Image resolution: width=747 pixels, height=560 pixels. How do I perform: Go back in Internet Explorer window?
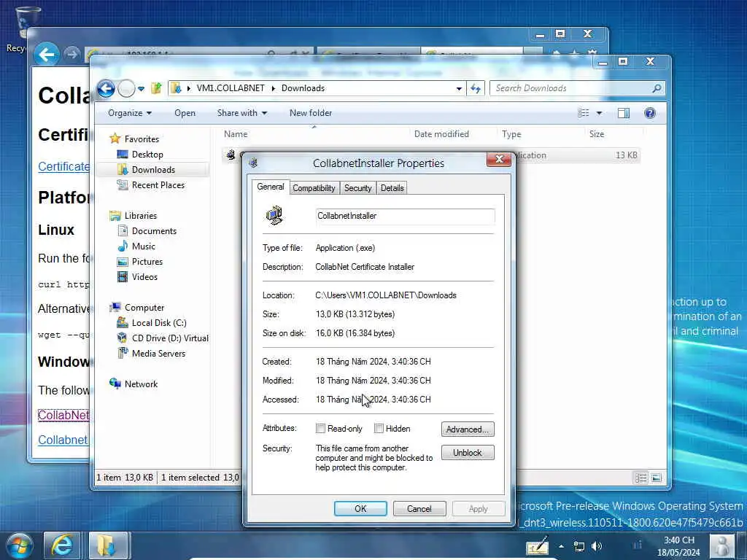point(46,54)
